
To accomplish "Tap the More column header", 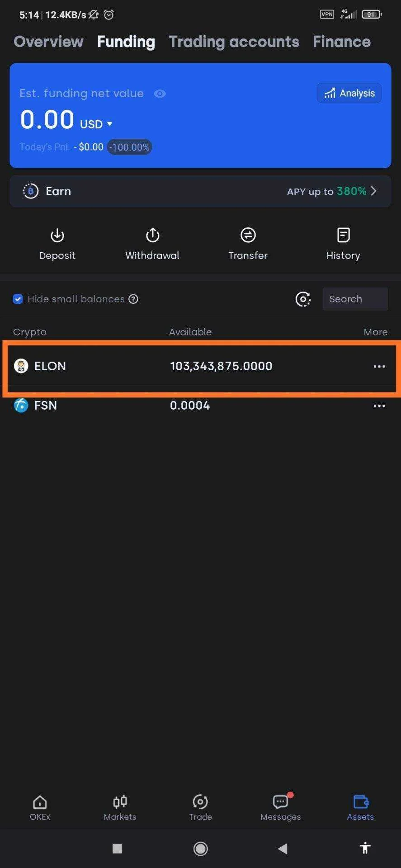I will (x=376, y=332).
